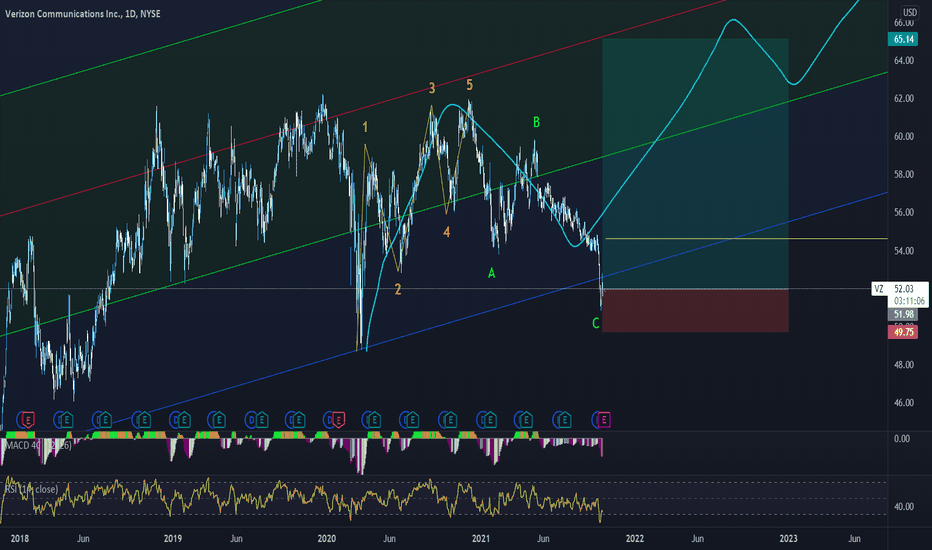Image resolution: width=932 pixels, height=550 pixels.
Task: Click the 66.00 price axis value
Action: (x=903, y=23)
